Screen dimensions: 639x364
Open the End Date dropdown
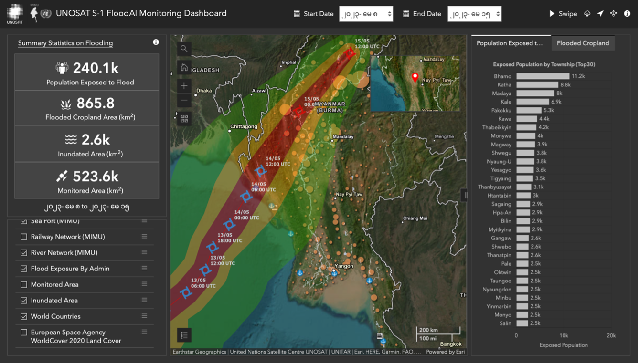coord(474,14)
